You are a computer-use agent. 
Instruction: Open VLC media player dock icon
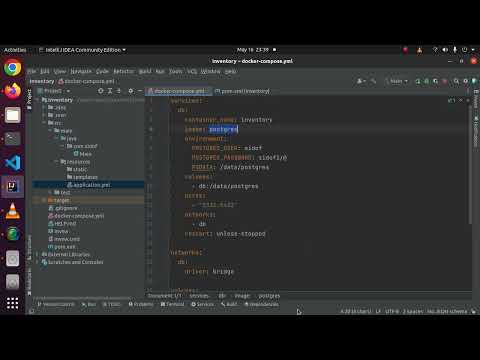[12, 211]
